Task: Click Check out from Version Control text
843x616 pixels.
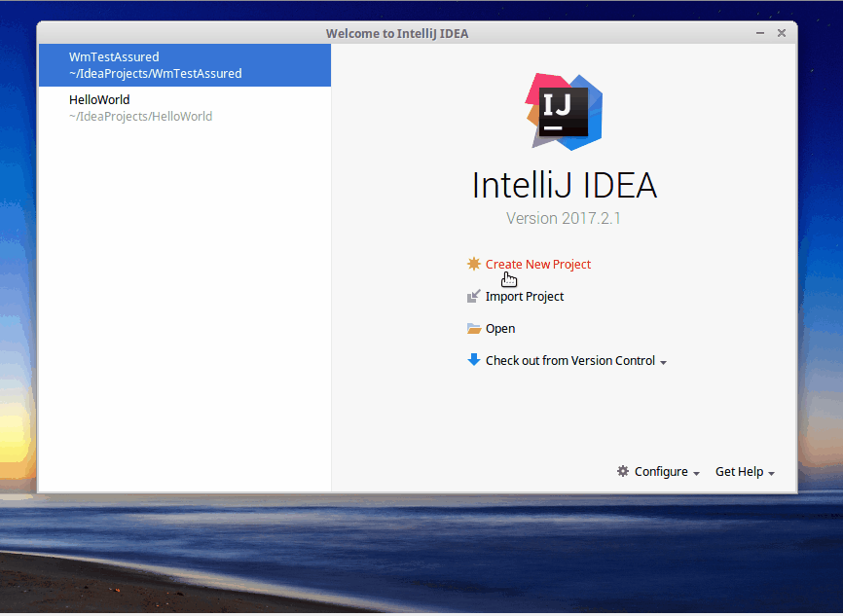Action: click(569, 361)
